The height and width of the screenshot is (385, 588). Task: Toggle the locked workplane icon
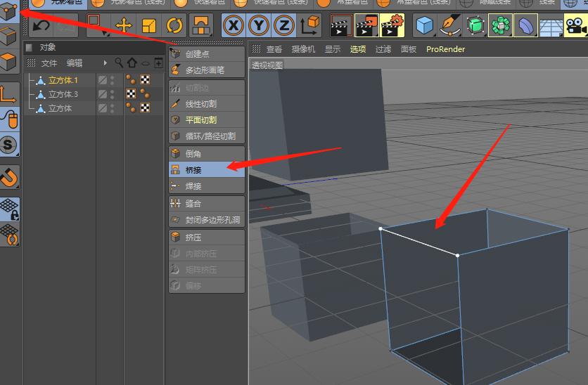point(9,209)
